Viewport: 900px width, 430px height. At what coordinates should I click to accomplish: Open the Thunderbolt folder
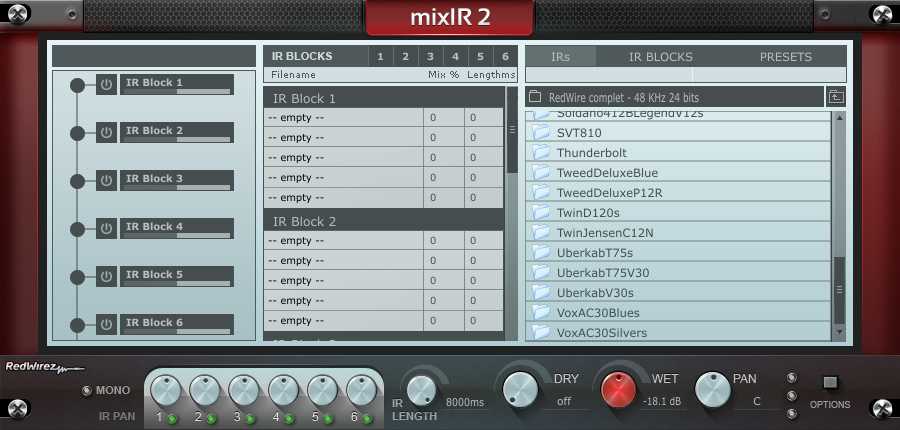[591, 153]
